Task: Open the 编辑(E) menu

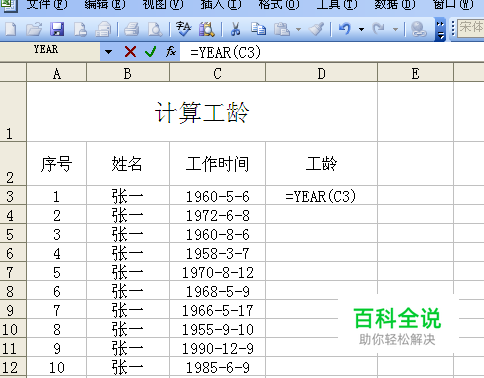Action: click(105, 5)
